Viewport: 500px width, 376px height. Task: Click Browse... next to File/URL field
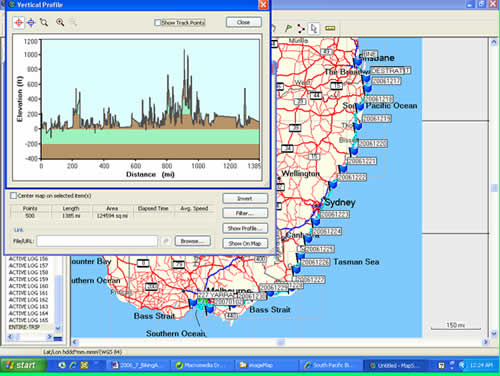[193, 241]
